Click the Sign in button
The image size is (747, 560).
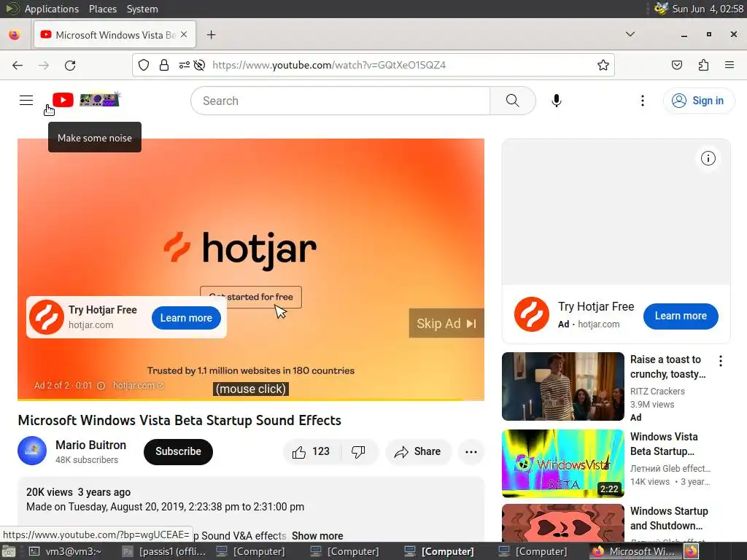tap(698, 101)
